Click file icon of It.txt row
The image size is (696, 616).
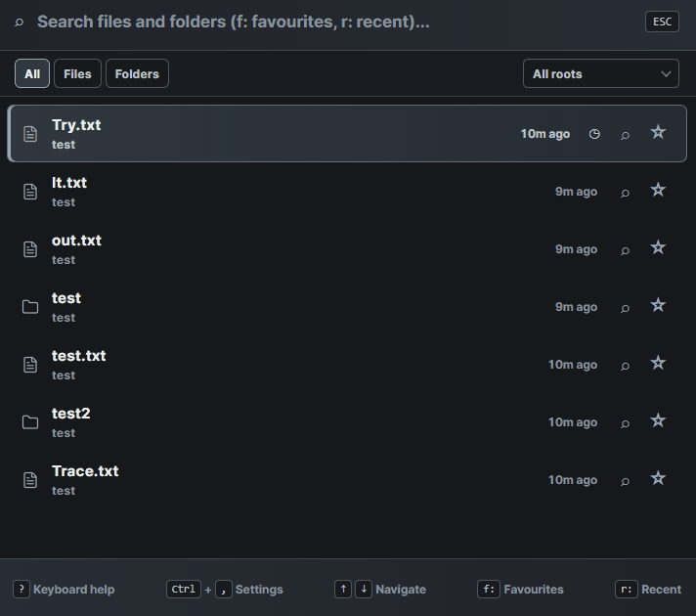pos(30,192)
